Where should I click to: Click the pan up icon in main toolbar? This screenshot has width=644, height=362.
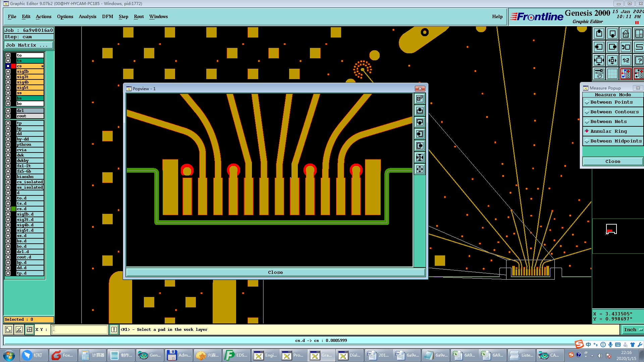599,34
